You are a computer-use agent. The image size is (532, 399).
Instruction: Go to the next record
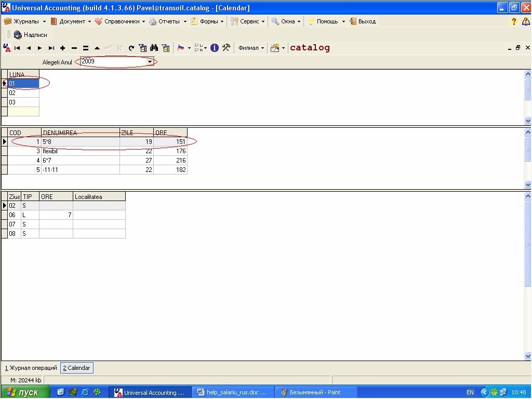(x=39, y=48)
